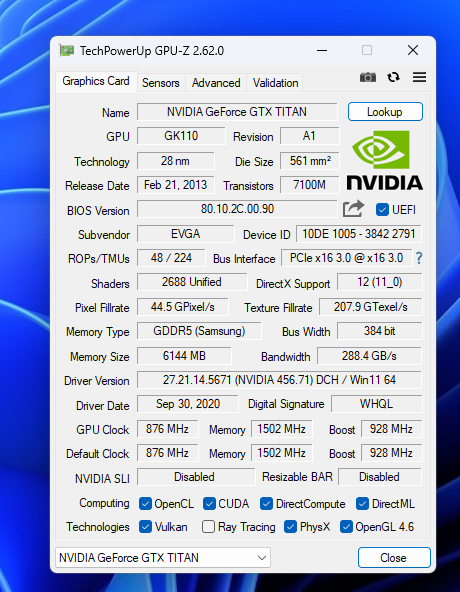
Task: Click the Shaders field 2688 Unified
Action: [x=192, y=282]
